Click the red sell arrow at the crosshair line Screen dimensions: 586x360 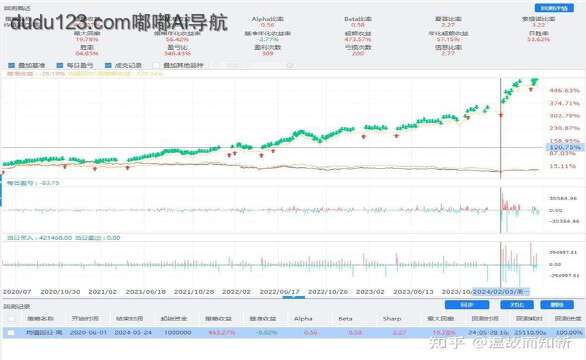coord(501,116)
